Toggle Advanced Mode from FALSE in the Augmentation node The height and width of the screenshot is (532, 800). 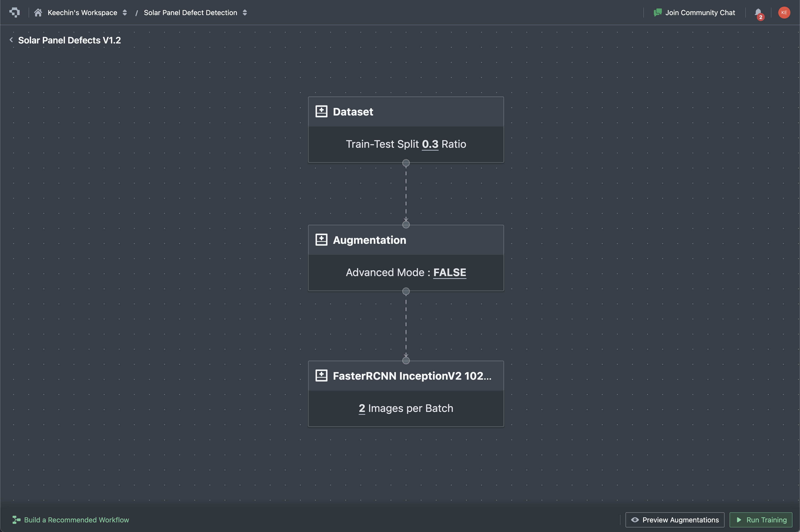point(449,272)
